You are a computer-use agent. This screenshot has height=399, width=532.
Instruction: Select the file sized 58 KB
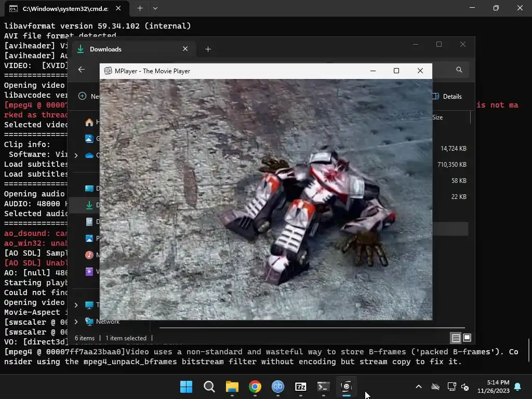[459, 180]
